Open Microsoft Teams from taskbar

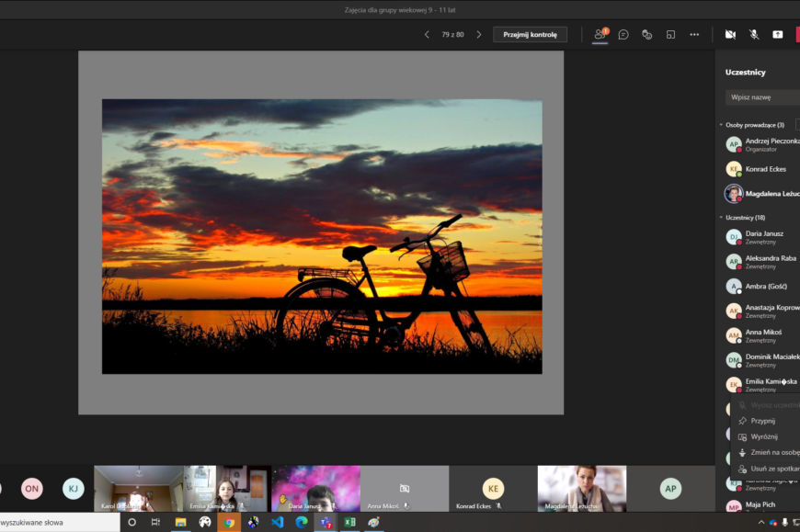click(x=326, y=522)
